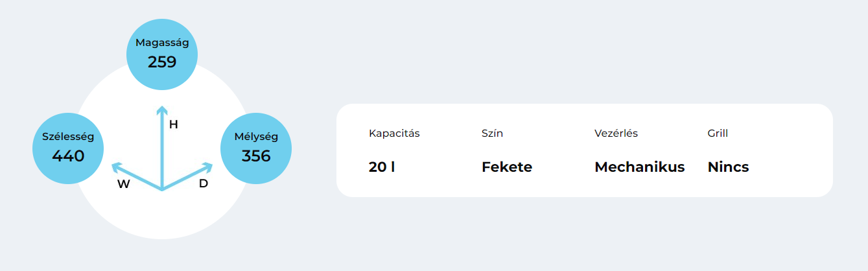
Task: Click the number 259 in the height circle
Action: tap(162, 62)
